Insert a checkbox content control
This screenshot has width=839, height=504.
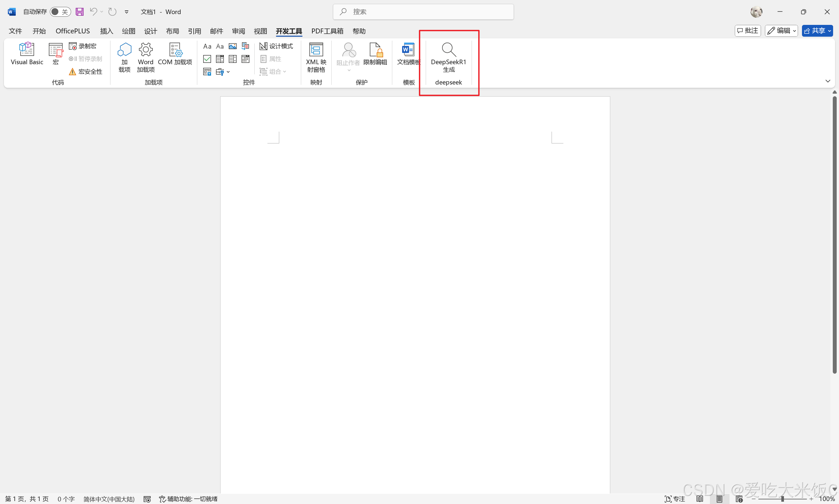[207, 59]
